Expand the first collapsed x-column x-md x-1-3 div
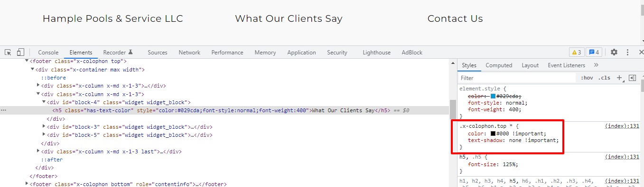The image size is (644, 187). click(38, 86)
